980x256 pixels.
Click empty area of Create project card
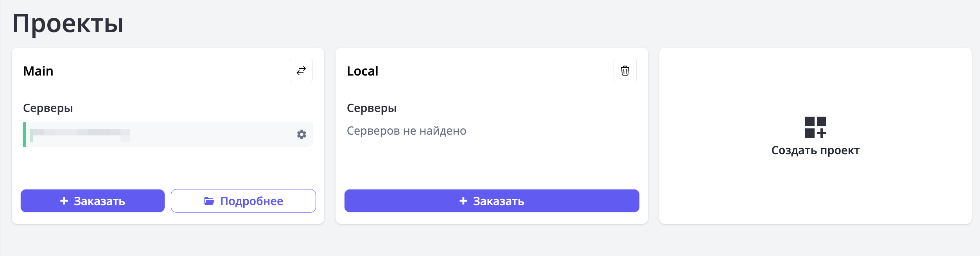(815, 192)
